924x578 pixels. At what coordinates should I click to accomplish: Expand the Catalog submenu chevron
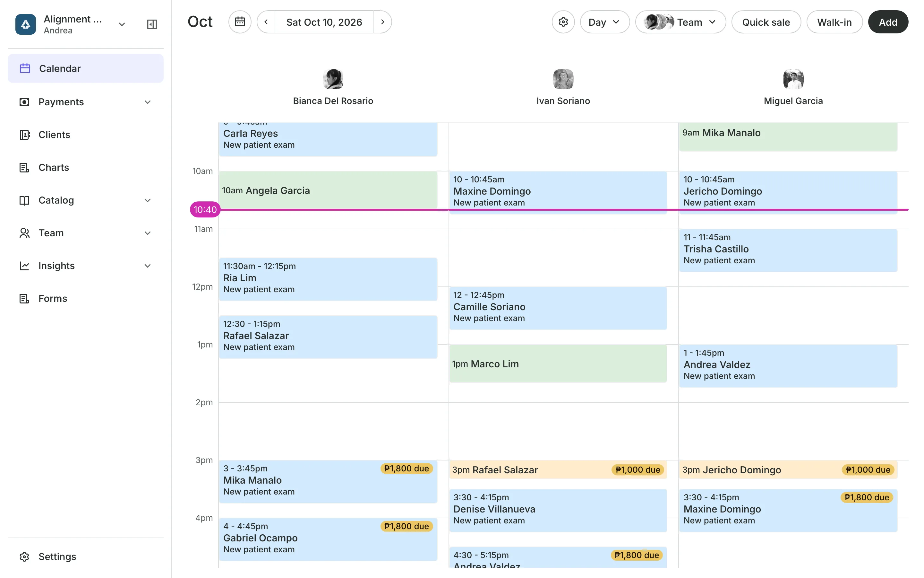pyautogui.click(x=148, y=200)
